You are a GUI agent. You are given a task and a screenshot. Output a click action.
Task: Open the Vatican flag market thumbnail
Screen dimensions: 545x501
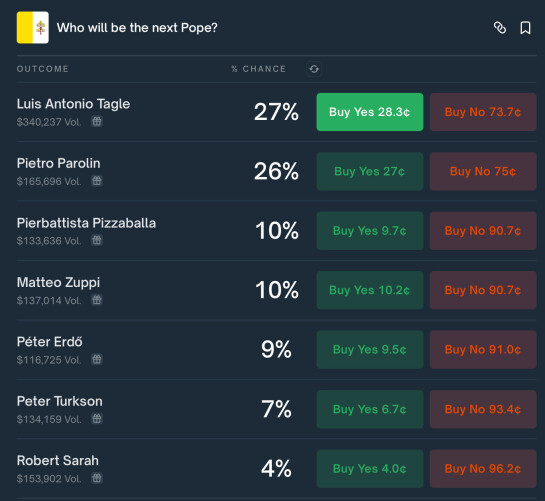pos(33,27)
